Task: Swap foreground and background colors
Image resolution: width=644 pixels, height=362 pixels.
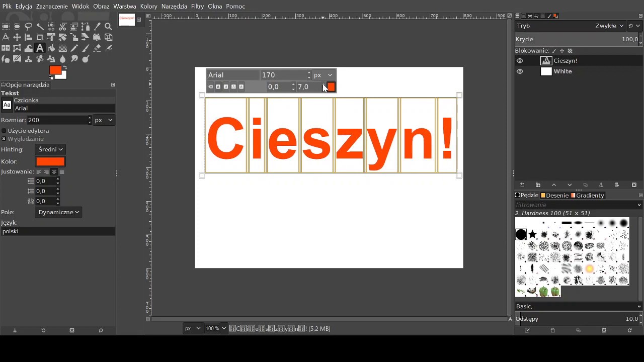Action: 65,67
